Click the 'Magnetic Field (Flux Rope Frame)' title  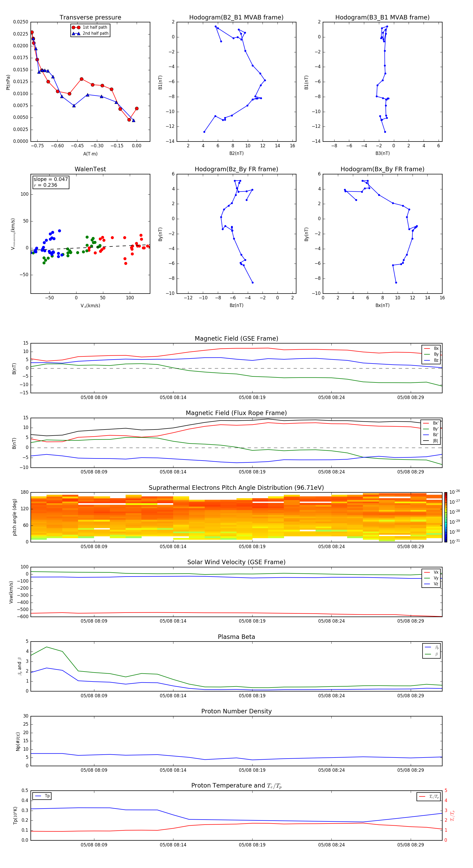tap(236, 413)
